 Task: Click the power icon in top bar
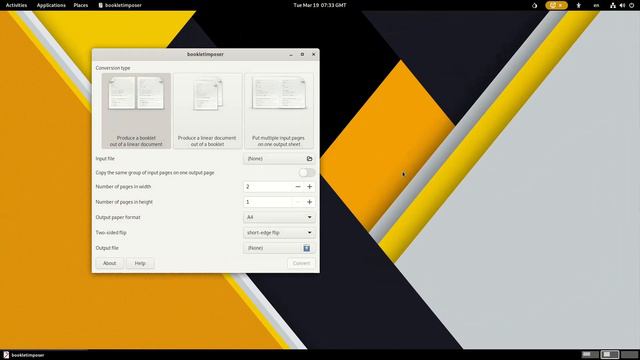[x=631, y=5]
